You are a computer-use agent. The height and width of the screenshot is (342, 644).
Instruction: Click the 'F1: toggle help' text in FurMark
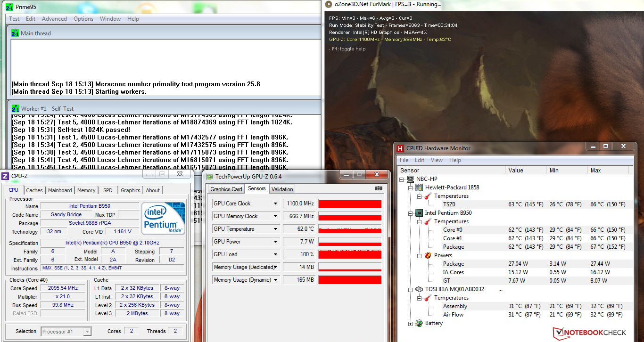pyautogui.click(x=347, y=49)
